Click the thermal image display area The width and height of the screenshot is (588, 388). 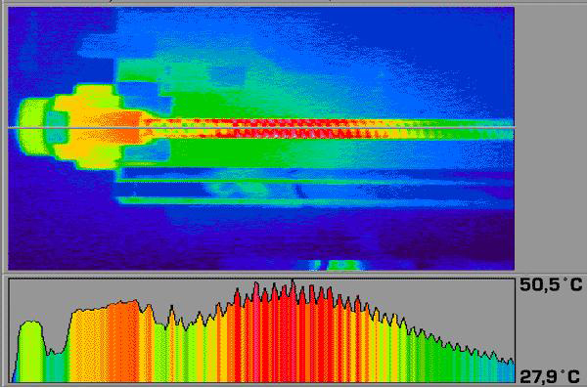(x=261, y=138)
